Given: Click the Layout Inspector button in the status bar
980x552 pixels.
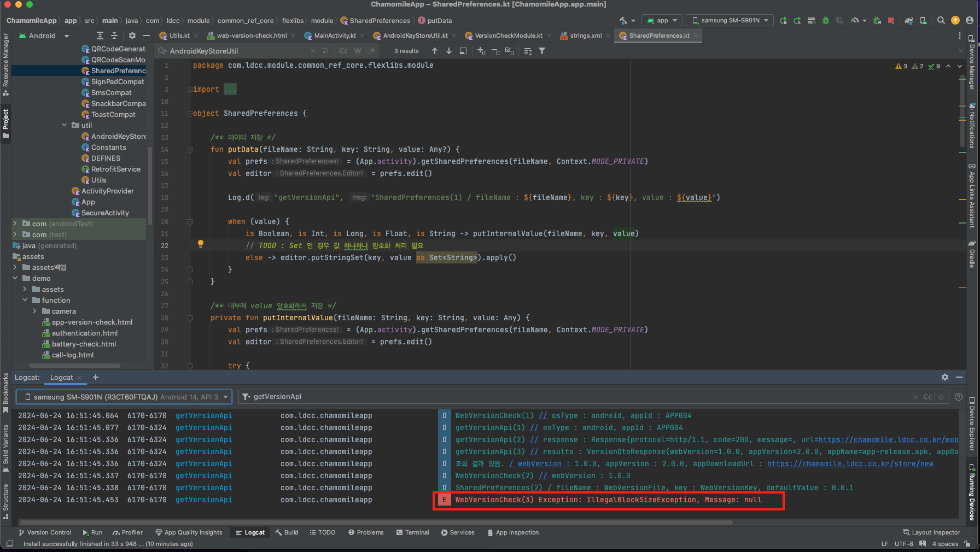Looking at the screenshot, I should tap(931, 532).
